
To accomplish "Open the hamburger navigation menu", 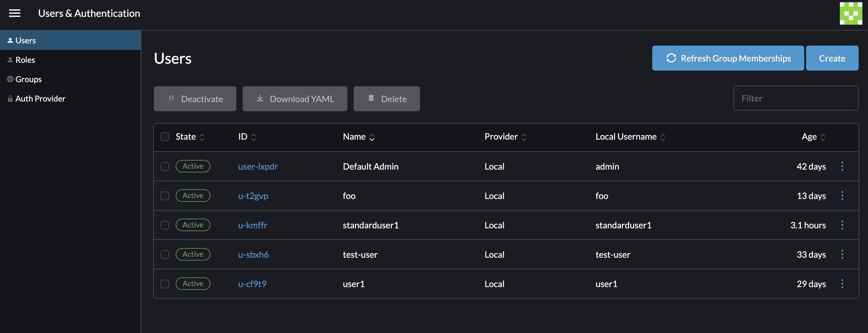I will (14, 13).
